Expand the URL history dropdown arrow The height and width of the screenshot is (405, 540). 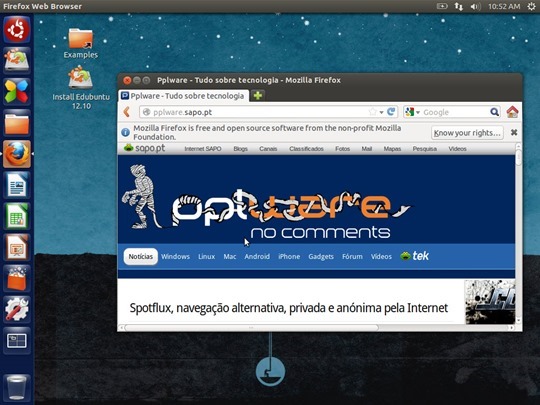click(382, 112)
